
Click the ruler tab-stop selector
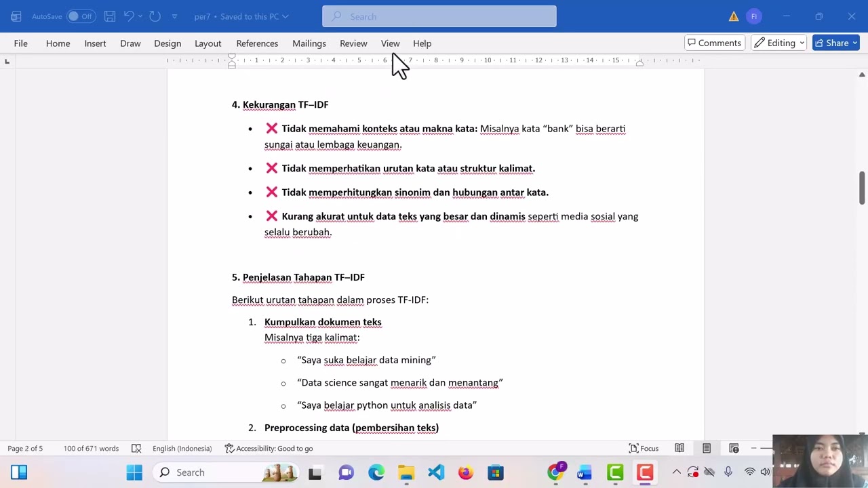(7, 62)
